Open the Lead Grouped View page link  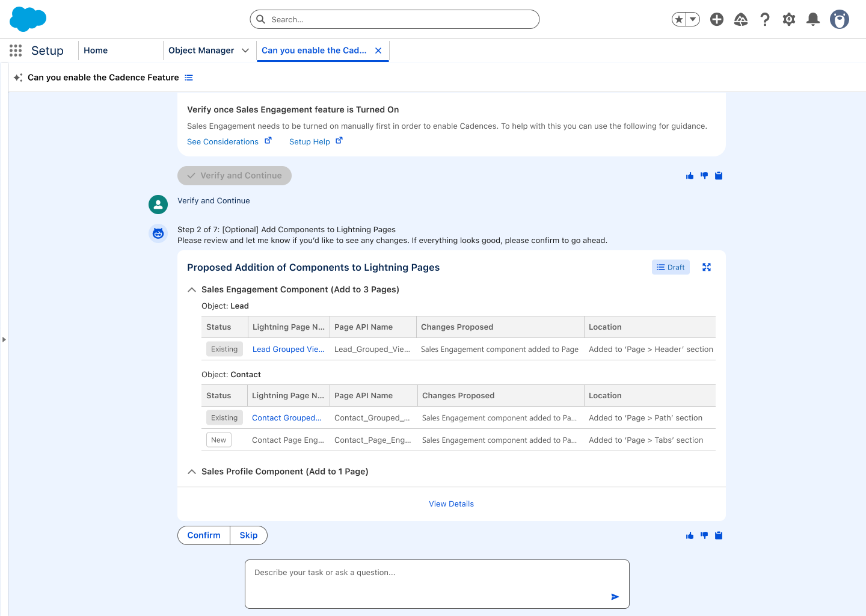pyautogui.click(x=289, y=350)
